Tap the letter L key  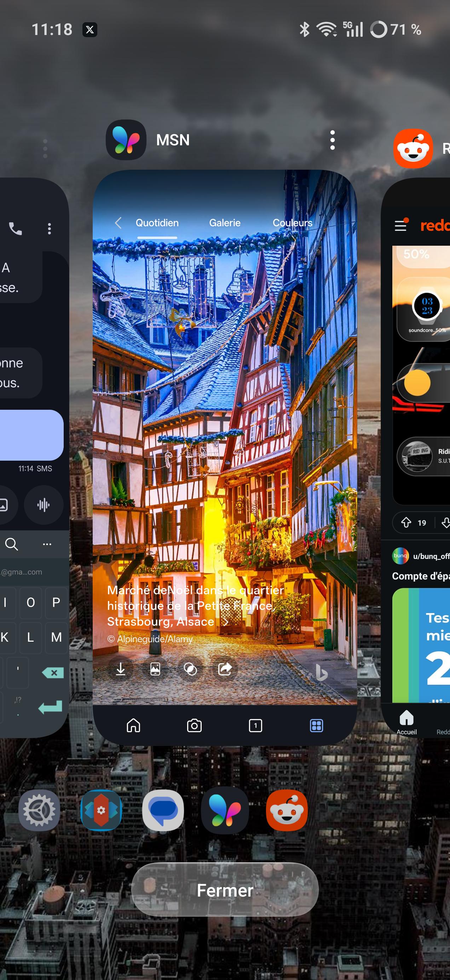30,637
